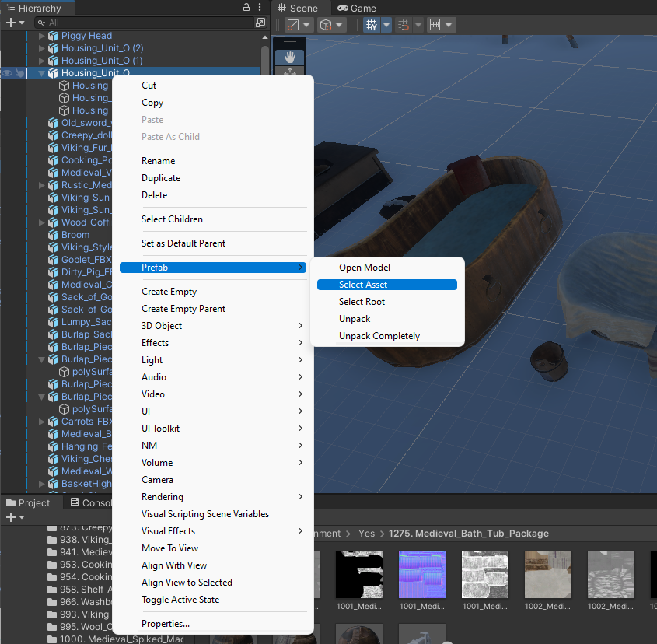Image resolution: width=657 pixels, height=644 pixels.
Task: Choose Toggle Active State from the context menu
Action: pyautogui.click(x=213, y=600)
